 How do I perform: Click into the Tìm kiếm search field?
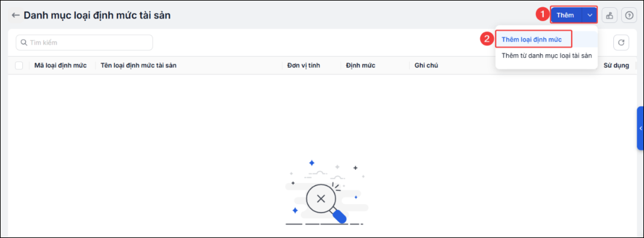tap(84, 42)
